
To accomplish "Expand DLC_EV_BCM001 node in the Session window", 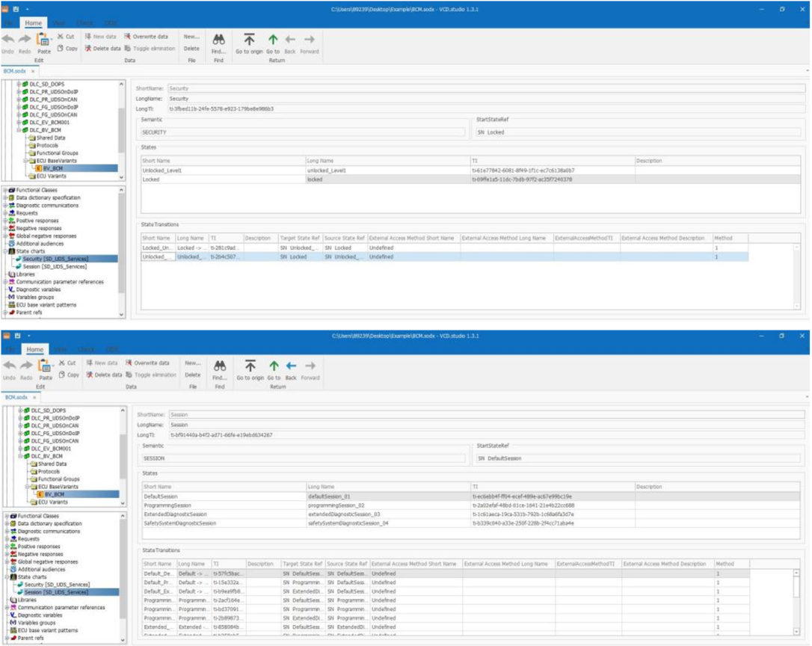I will point(20,449).
